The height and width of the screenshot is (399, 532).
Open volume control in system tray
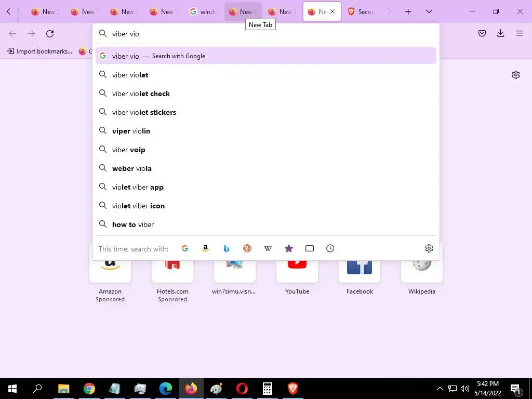(x=465, y=389)
